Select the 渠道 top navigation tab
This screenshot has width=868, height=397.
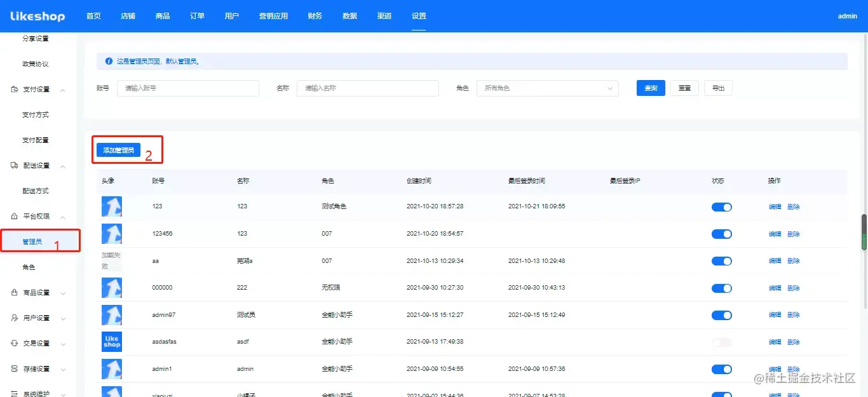tap(384, 16)
